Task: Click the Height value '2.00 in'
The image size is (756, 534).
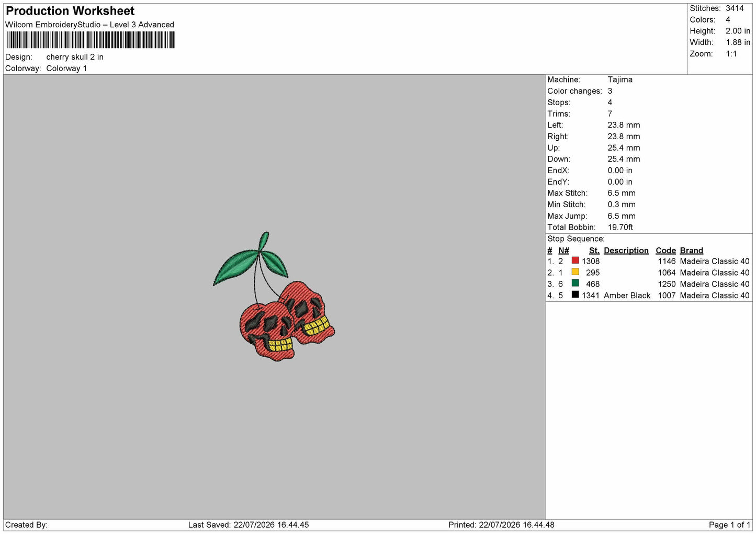Action: click(738, 31)
